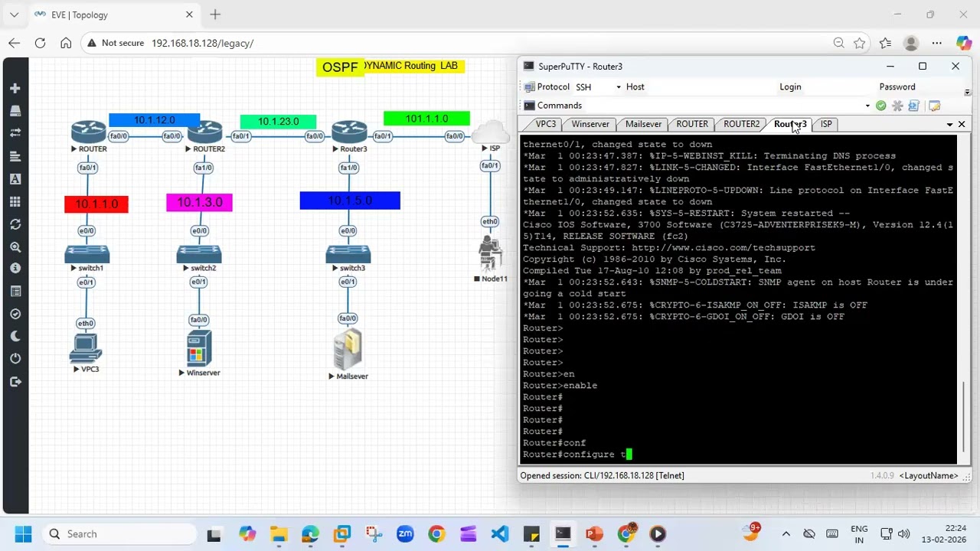Click the Host input field
The width and height of the screenshot is (980, 551).
712,87
